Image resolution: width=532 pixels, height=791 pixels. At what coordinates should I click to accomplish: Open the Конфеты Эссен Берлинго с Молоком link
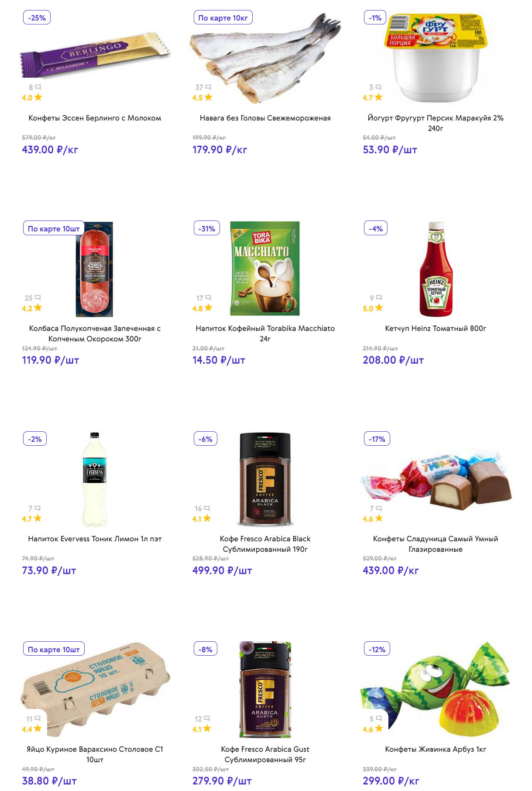[95, 118]
